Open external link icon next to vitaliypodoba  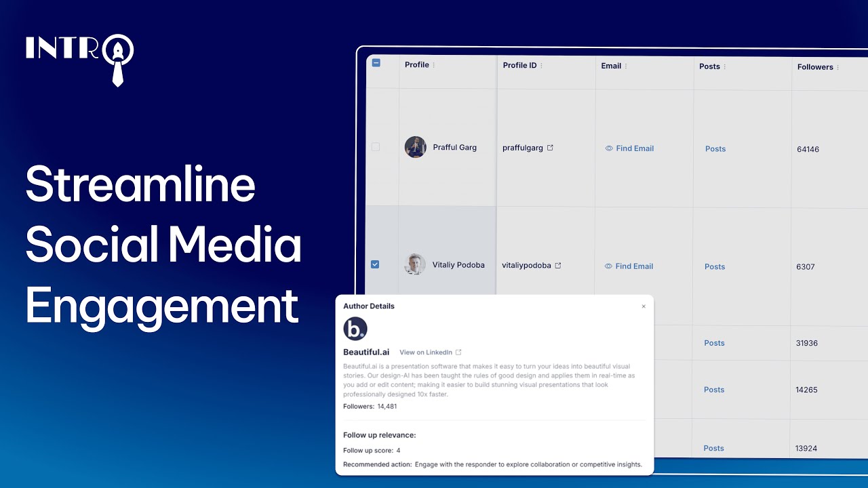(558, 266)
